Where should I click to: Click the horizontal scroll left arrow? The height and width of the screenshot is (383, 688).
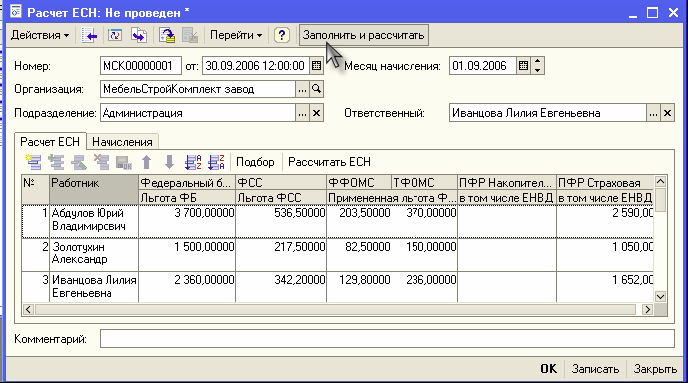28,309
